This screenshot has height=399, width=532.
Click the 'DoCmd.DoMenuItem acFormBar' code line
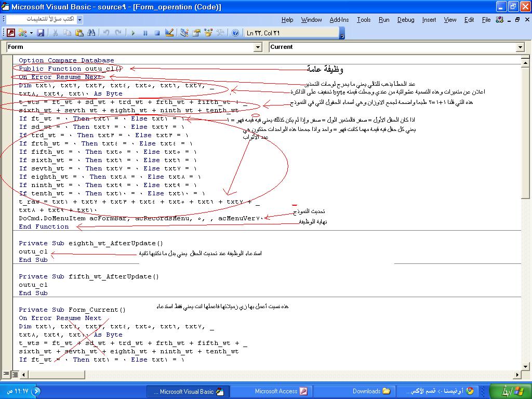pyautogui.click(x=141, y=219)
